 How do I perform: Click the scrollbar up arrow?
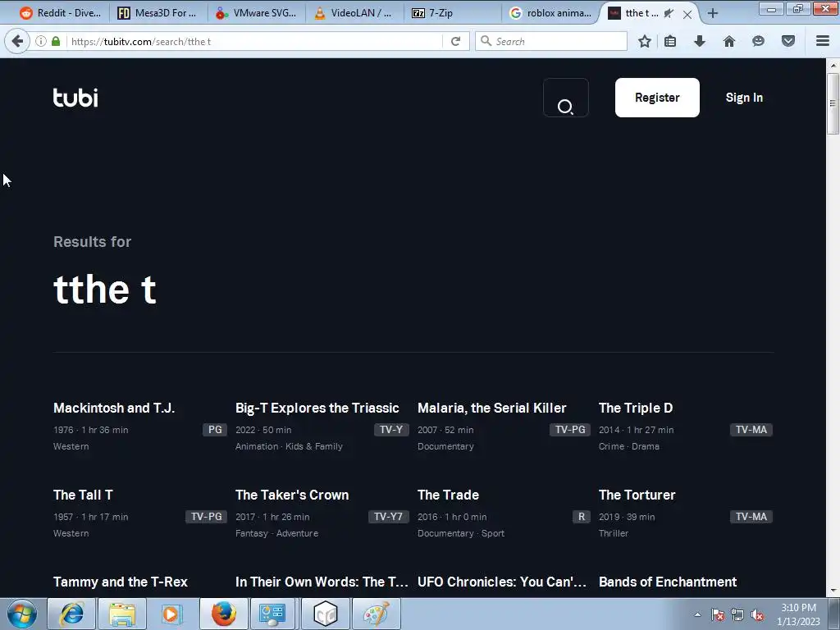point(833,65)
